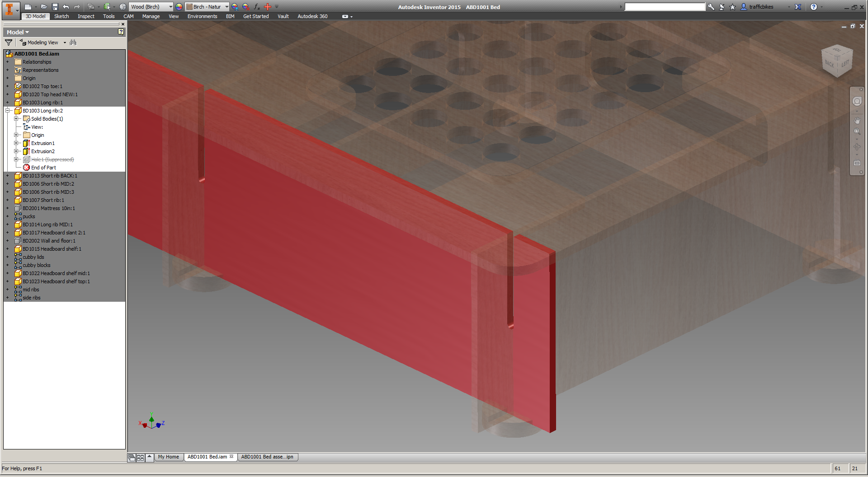Close the ABD1001 Bed.iam document tab

click(x=231, y=457)
